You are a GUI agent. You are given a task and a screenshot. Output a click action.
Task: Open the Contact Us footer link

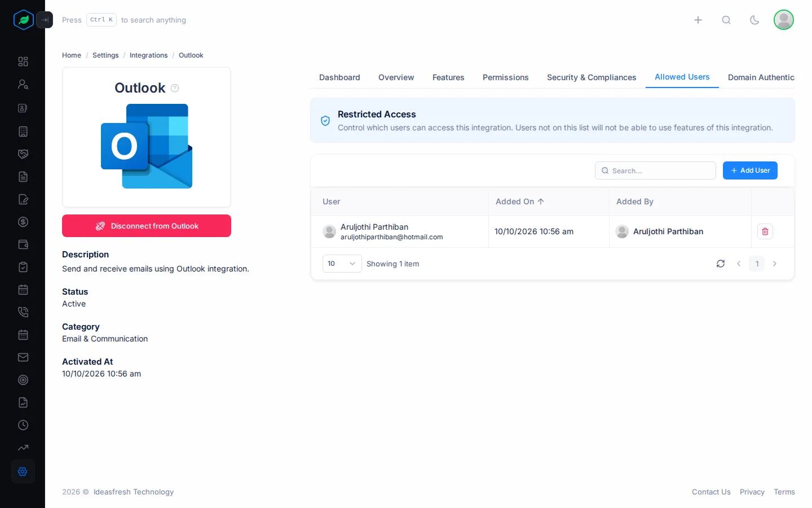coord(711,492)
